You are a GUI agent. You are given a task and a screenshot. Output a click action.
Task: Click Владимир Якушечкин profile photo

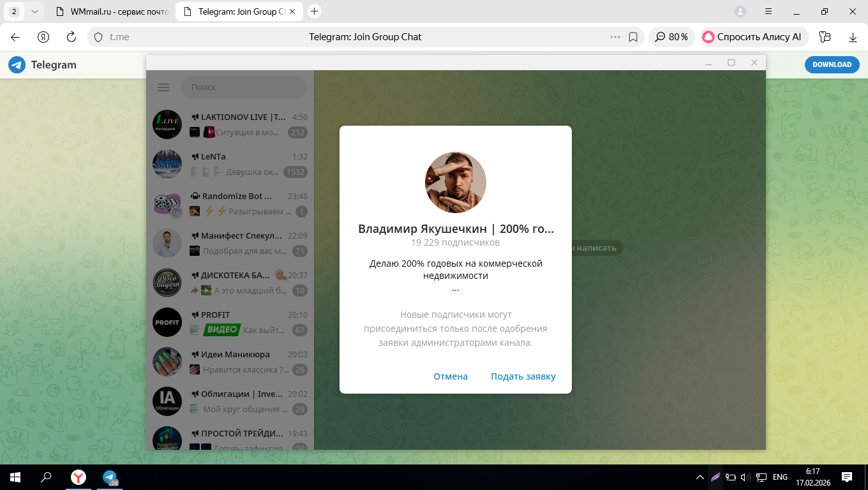(x=456, y=182)
